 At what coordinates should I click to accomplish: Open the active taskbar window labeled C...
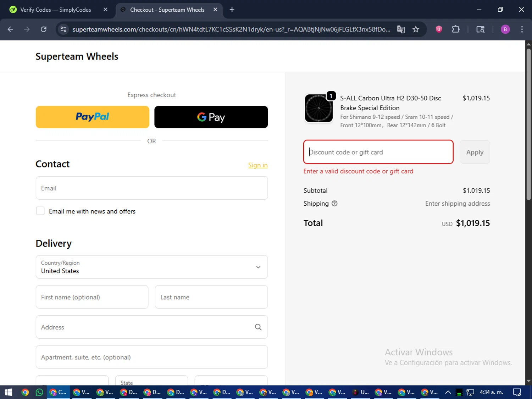tap(59, 392)
